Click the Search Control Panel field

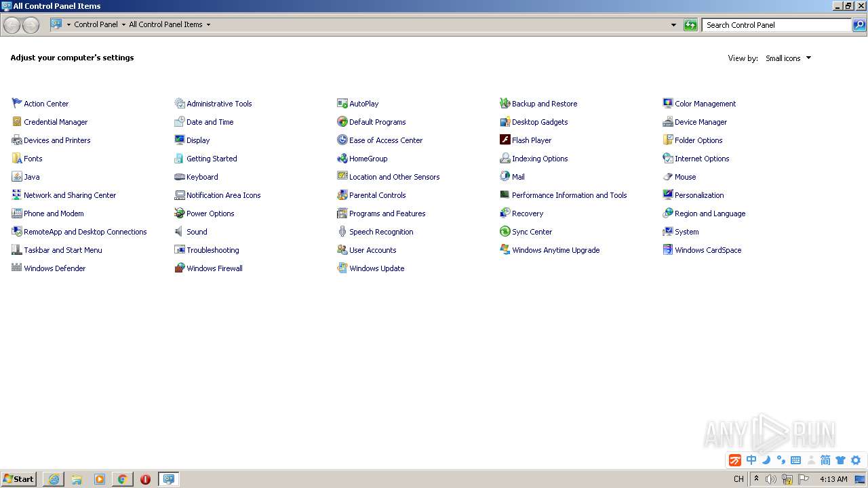[x=776, y=25]
